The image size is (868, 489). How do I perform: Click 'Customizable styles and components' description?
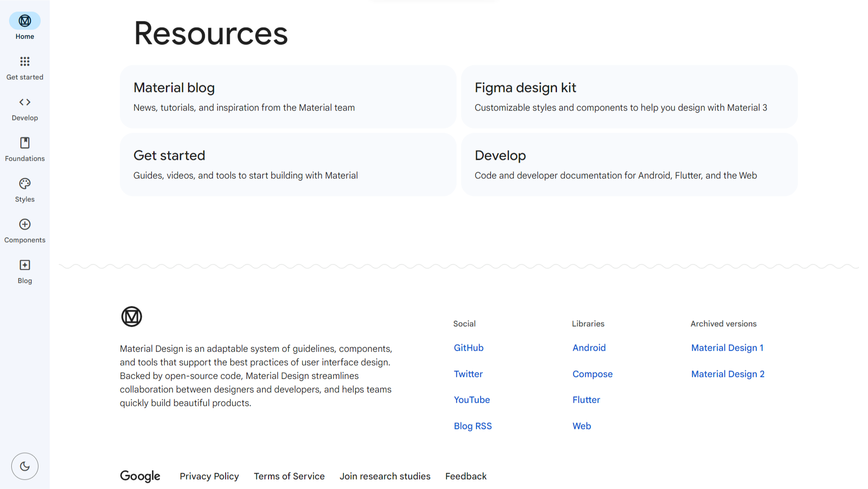(x=621, y=108)
